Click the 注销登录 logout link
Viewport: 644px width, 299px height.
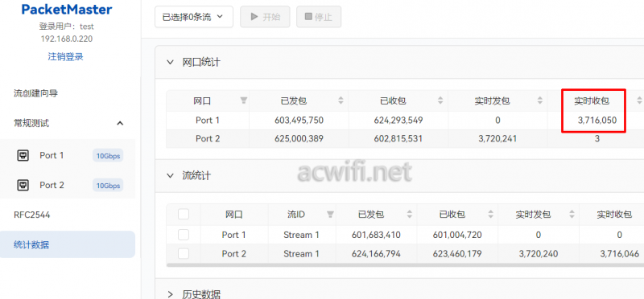coord(66,56)
